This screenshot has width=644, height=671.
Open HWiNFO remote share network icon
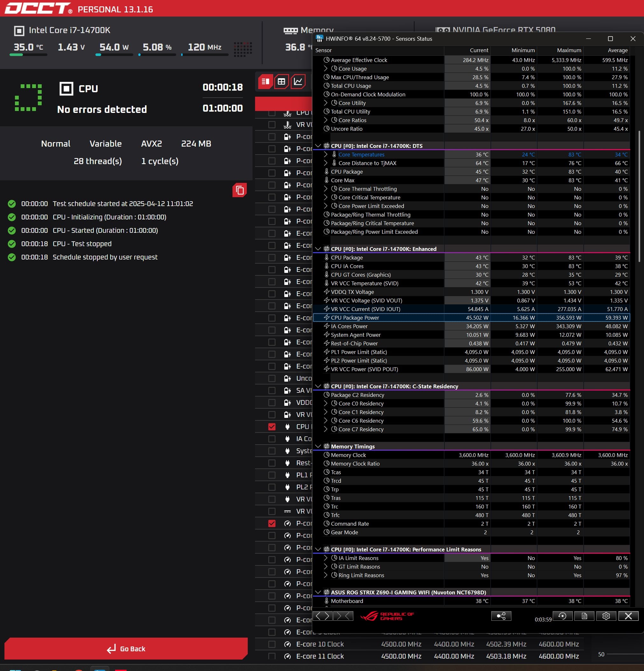click(501, 616)
